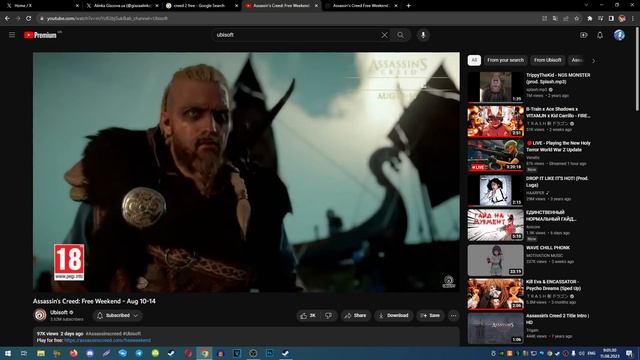640x360 pixels.
Task: Clear the search box with the X icon
Action: 384,35
